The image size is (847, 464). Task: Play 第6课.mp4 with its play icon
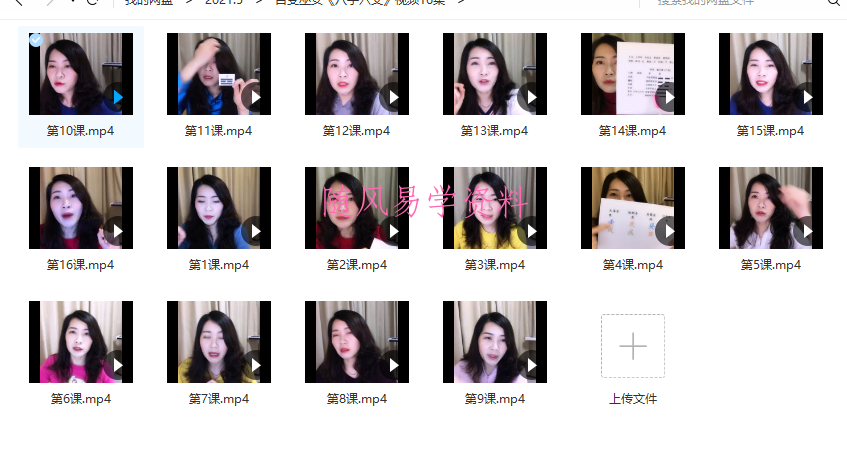(117, 365)
